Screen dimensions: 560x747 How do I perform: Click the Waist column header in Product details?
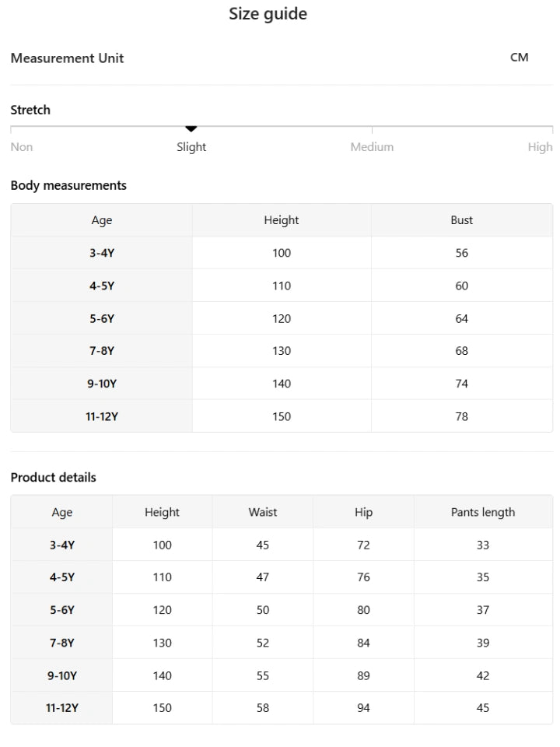tap(263, 512)
